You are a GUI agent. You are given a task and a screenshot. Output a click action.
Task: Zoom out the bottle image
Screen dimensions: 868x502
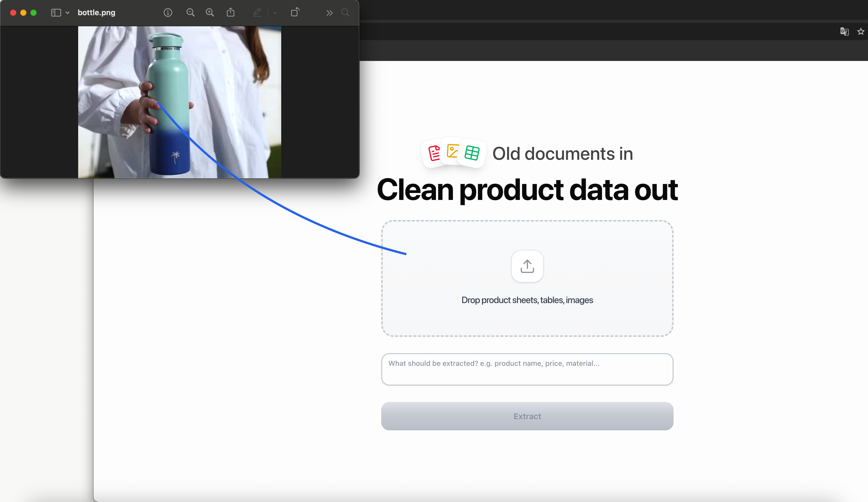click(190, 13)
